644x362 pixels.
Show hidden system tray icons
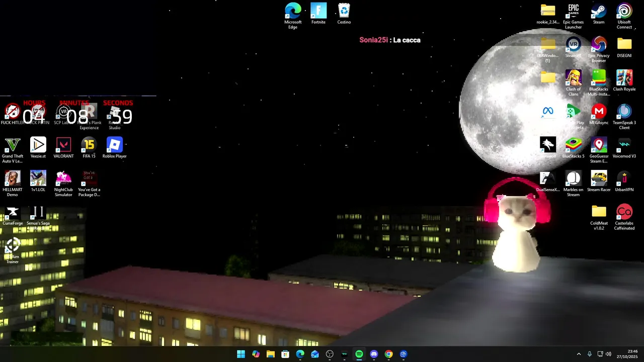pyautogui.click(x=579, y=354)
